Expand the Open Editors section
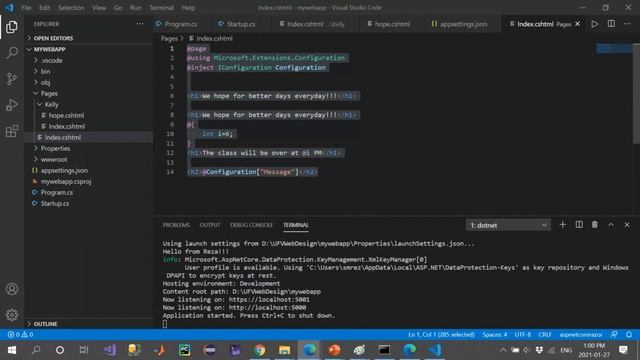 click(x=53, y=38)
